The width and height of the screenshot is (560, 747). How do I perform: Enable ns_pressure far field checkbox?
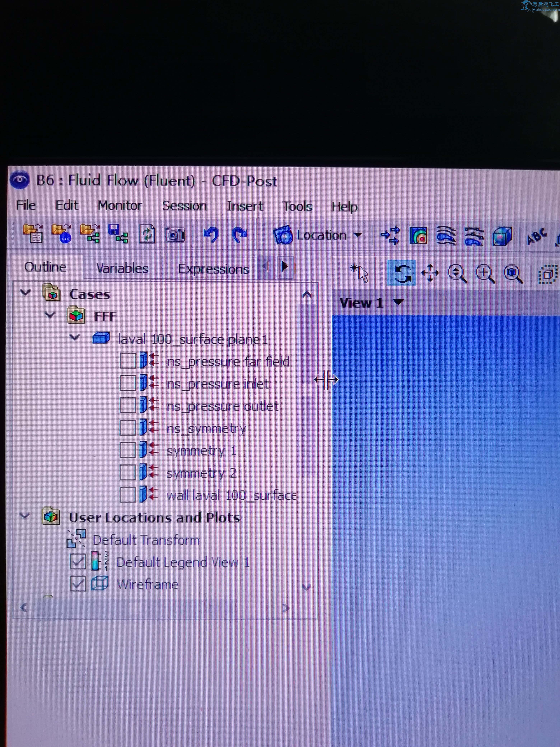point(128,361)
